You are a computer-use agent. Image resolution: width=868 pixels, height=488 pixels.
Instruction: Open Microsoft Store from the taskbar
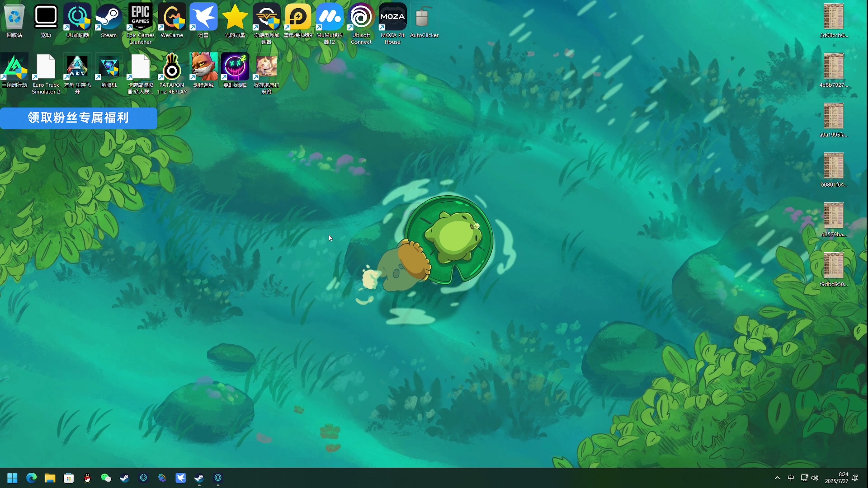69,478
